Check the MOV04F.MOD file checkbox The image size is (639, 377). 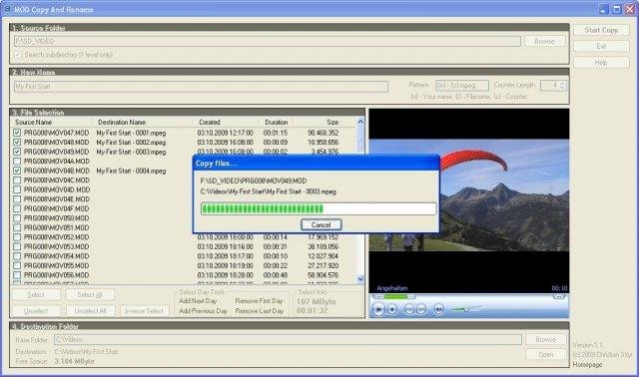[x=17, y=209]
